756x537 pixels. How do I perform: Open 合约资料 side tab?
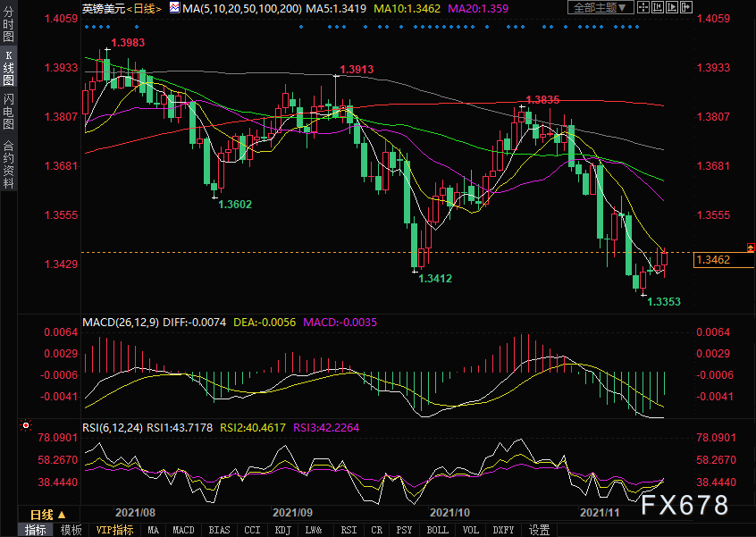pyautogui.click(x=8, y=164)
